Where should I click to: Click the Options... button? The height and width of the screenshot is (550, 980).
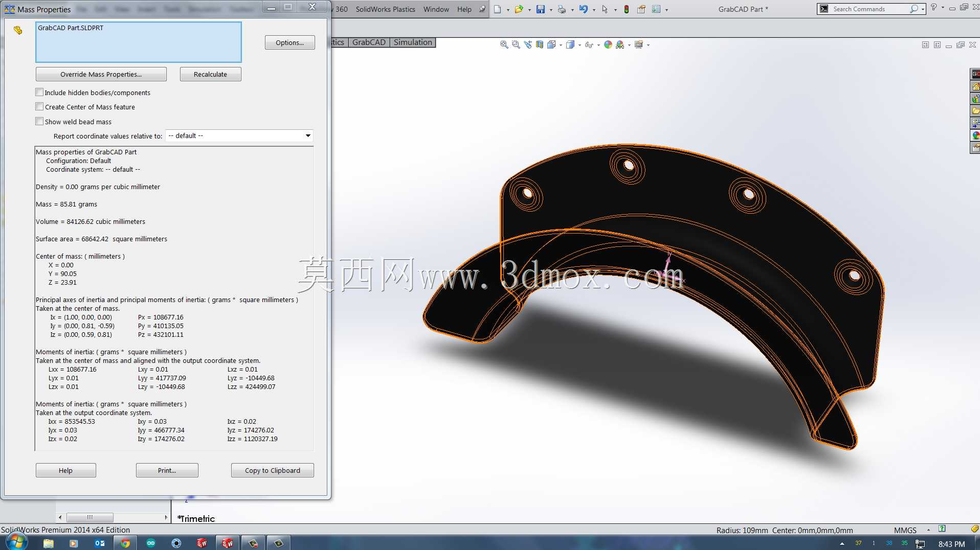289,42
